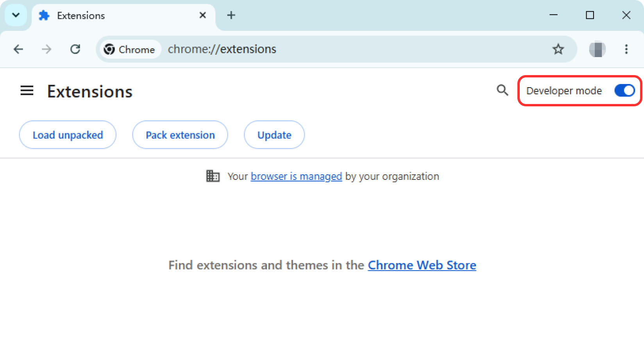Open the profile avatar menu
Screen dimensions: 644x355
point(597,49)
